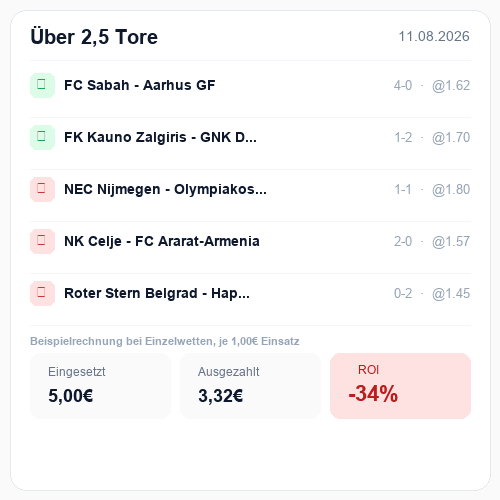Click green status icon for FC Sabah match
Viewport: 500px width, 500px height.
(42, 85)
